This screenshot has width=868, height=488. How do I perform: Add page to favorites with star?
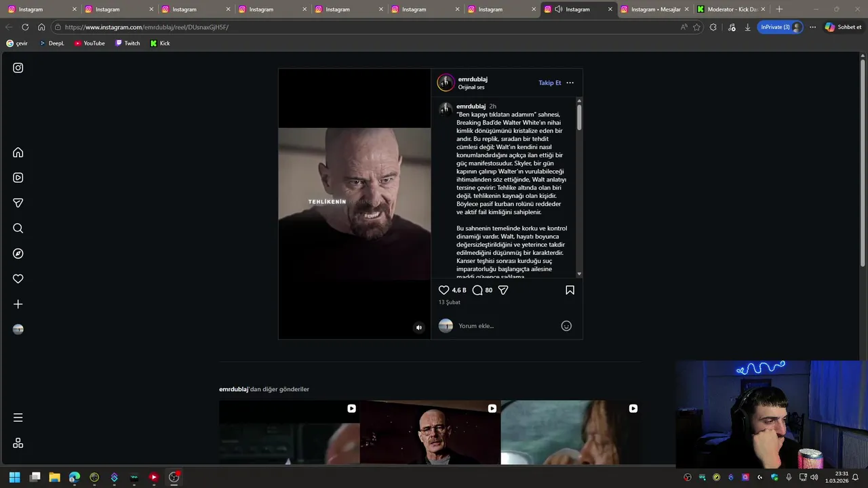tap(696, 27)
